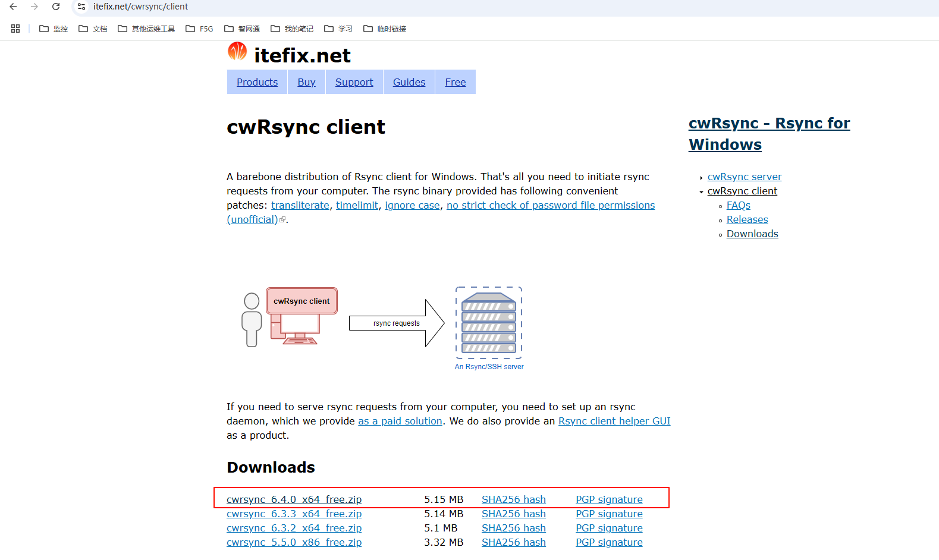Open the 临时链接 bookmark folder

tap(385, 29)
